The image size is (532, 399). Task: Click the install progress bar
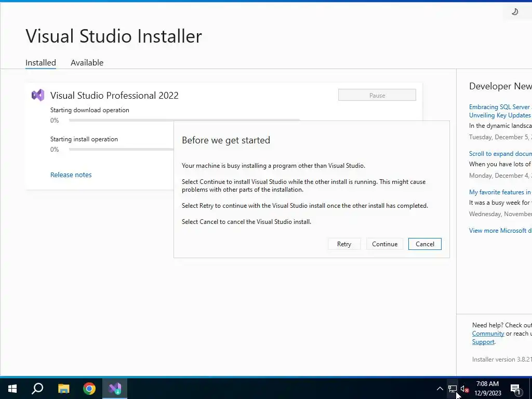pos(121,149)
